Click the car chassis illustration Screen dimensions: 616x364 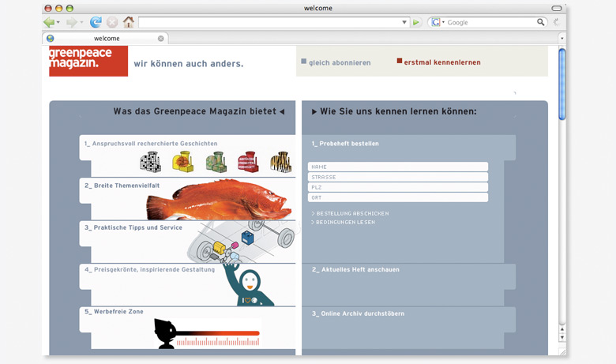(242, 242)
